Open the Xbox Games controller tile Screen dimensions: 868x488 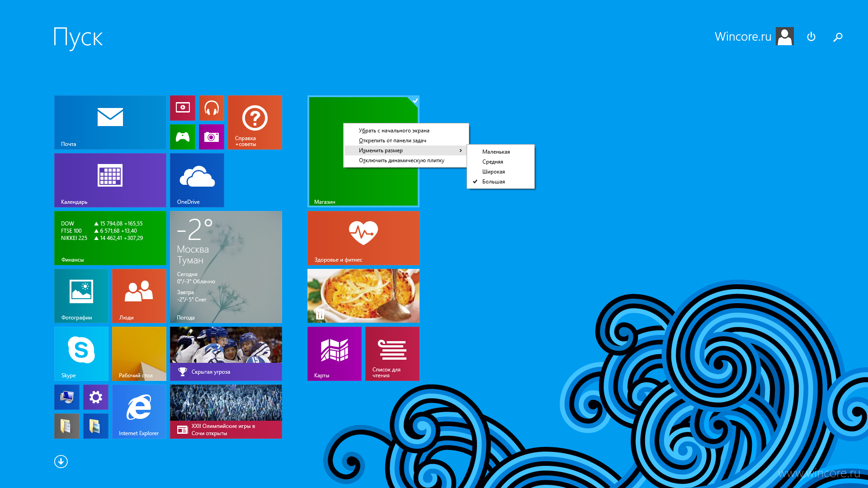pyautogui.click(x=182, y=136)
